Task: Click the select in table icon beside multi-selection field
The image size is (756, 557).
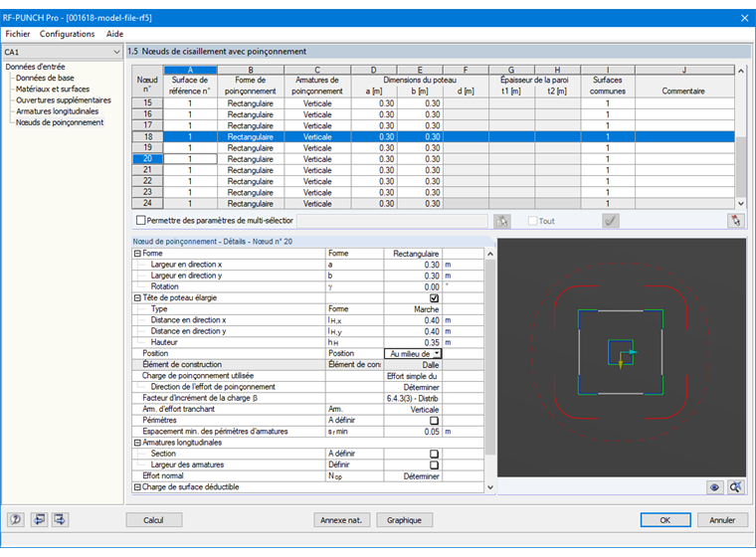Action: click(502, 221)
